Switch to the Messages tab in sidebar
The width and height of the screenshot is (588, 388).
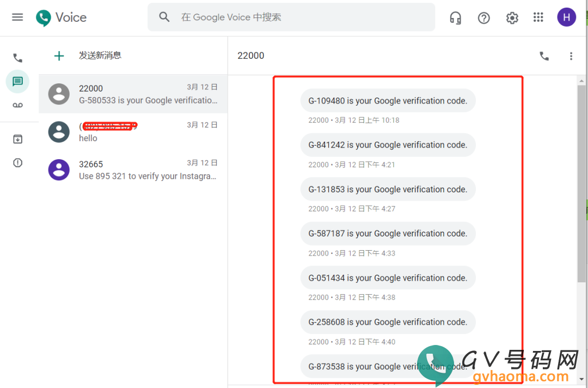(x=17, y=81)
